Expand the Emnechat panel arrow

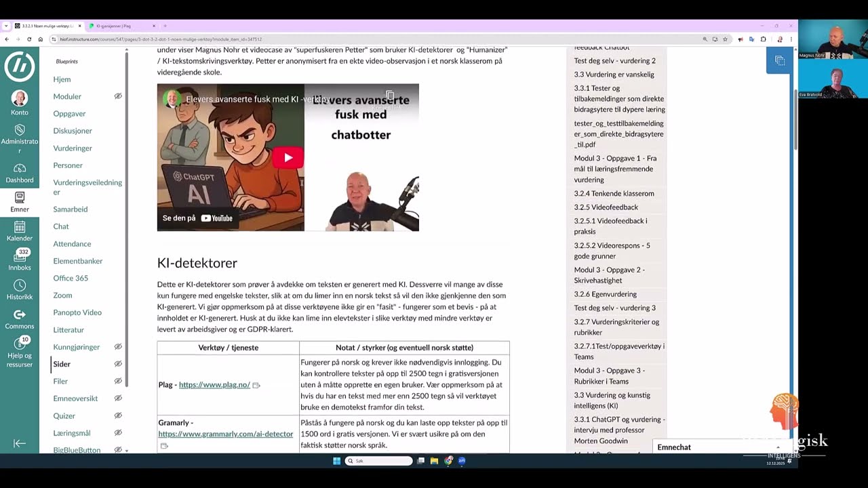click(x=778, y=447)
